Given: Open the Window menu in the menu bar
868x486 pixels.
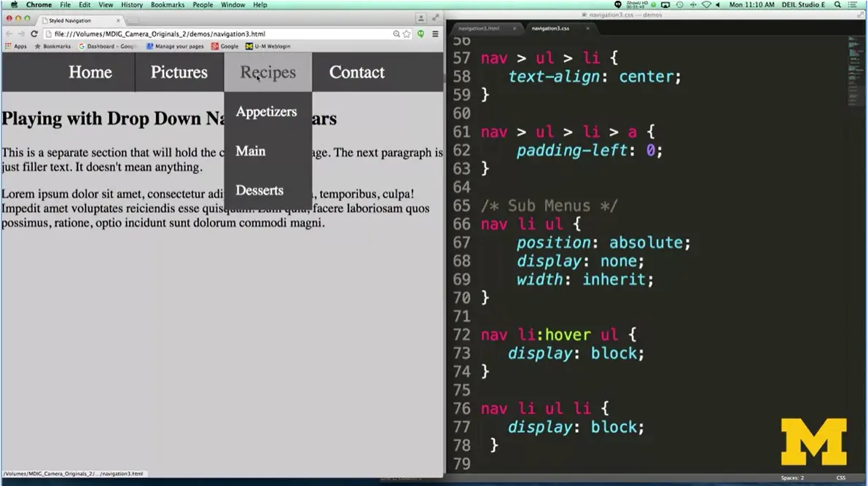Looking at the screenshot, I should click(x=232, y=4).
